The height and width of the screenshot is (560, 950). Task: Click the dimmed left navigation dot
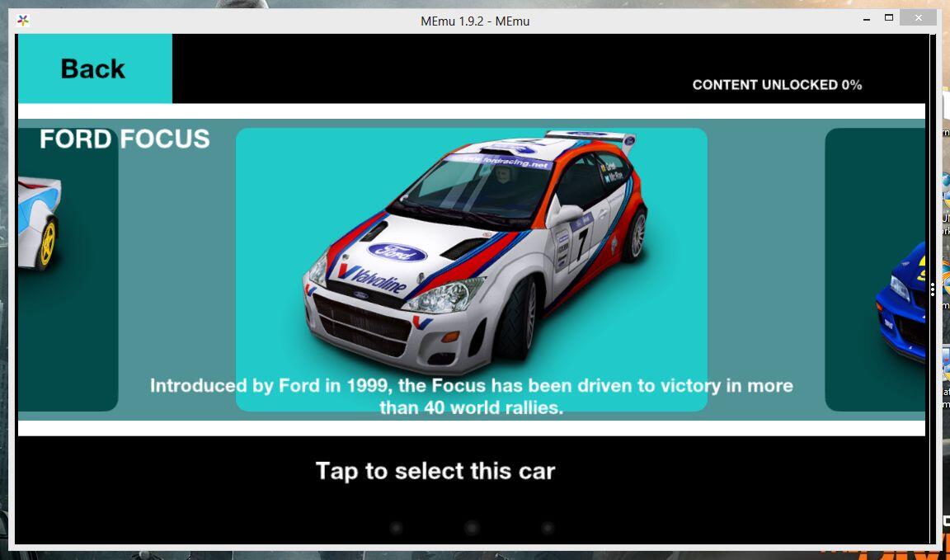tap(396, 528)
